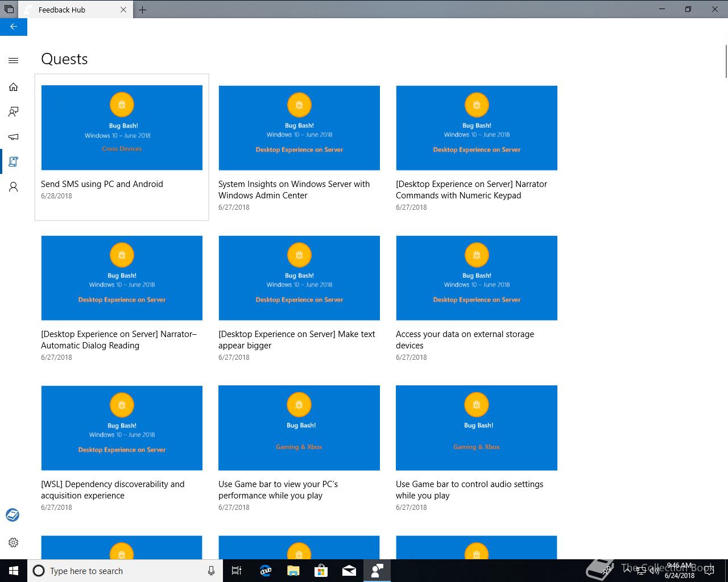The image size is (728, 582).
Task: Go back using the blue arrow button
Action: pyautogui.click(x=14, y=27)
